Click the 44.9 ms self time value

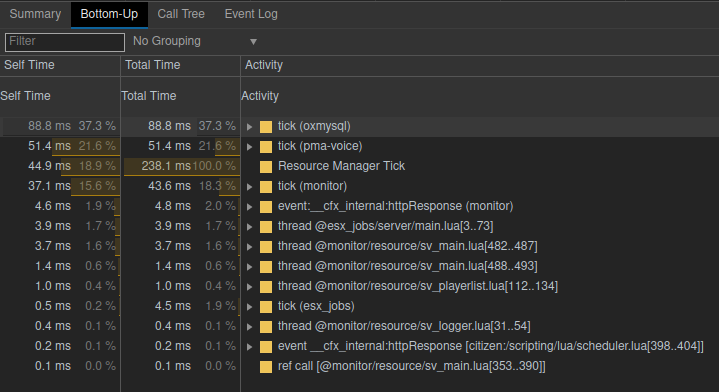[50, 166]
